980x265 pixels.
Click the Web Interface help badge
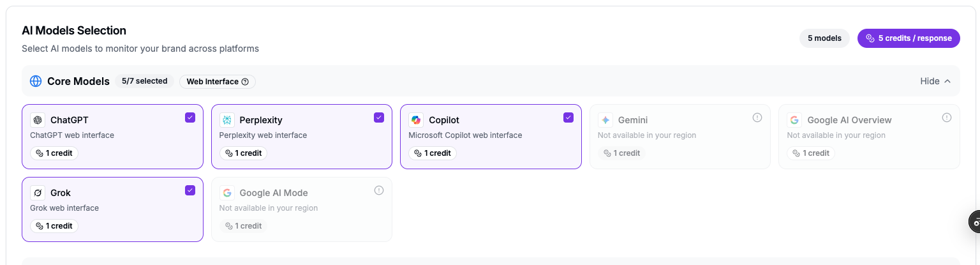218,81
